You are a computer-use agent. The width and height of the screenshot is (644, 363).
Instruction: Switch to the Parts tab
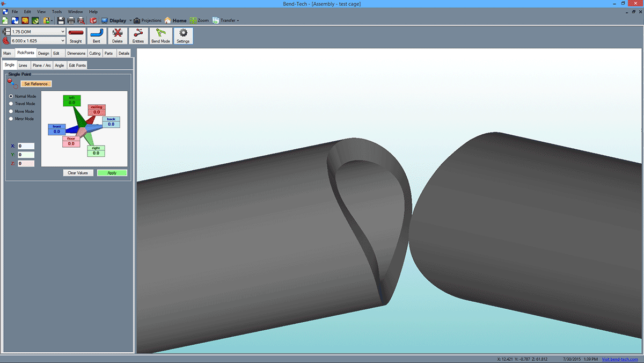coord(109,53)
